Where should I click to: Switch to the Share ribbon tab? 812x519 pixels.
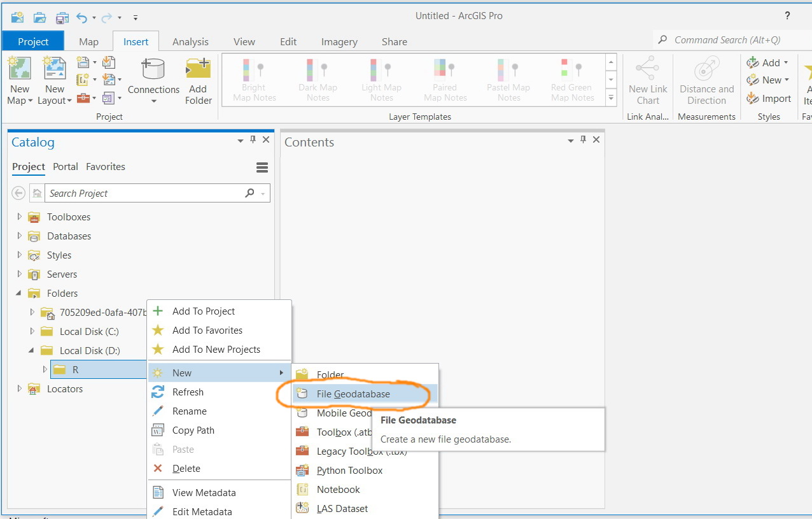point(395,41)
